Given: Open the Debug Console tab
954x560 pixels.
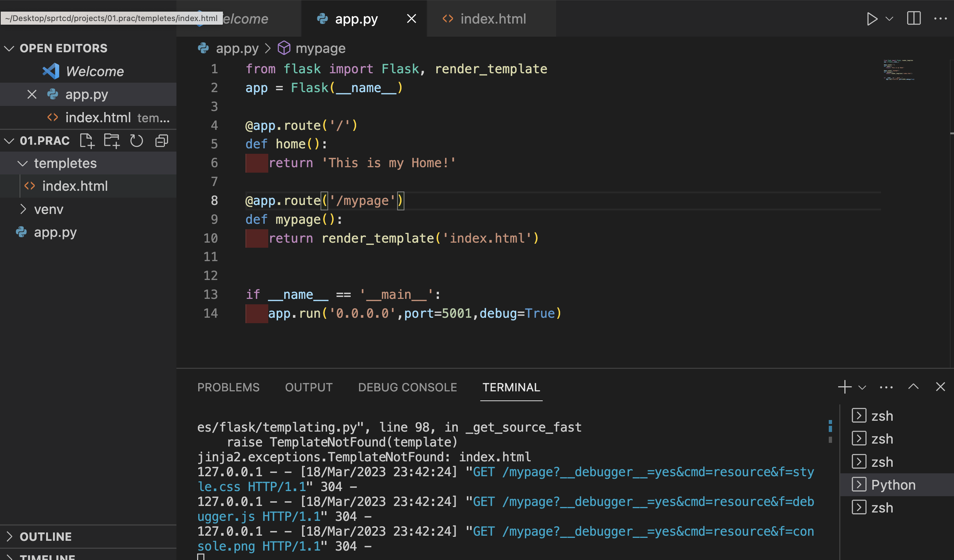Looking at the screenshot, I should [x=407, y=387].
